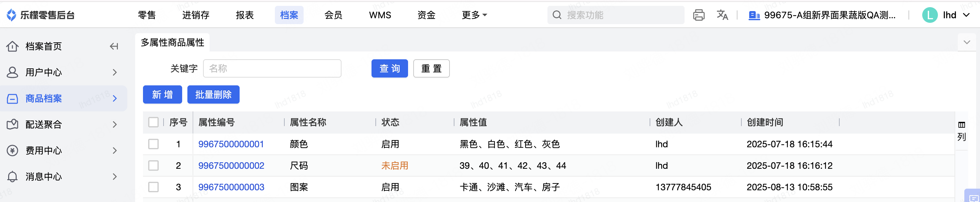The height and width of the screenshot is (202, 980).
Task: Click the printer icon in top bar
Action: pyautogui.click(x=699, y=15)
